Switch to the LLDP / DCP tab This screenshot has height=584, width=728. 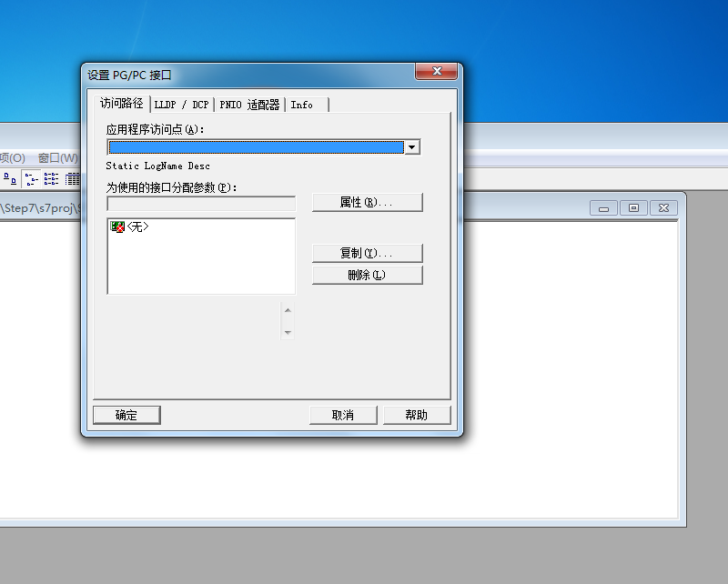click(x=181, y=105)
